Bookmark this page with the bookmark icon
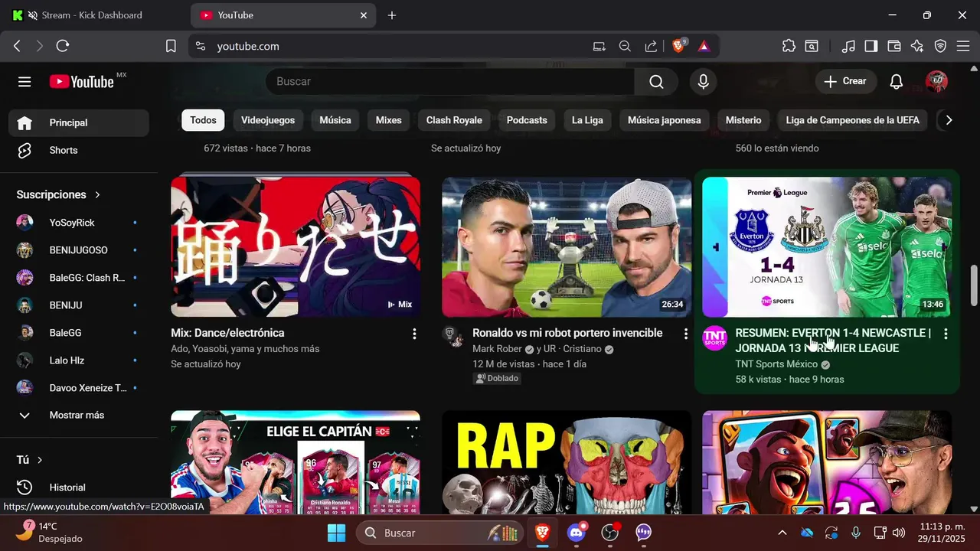This screenshot has height=551, width=980. pos(171,46)
